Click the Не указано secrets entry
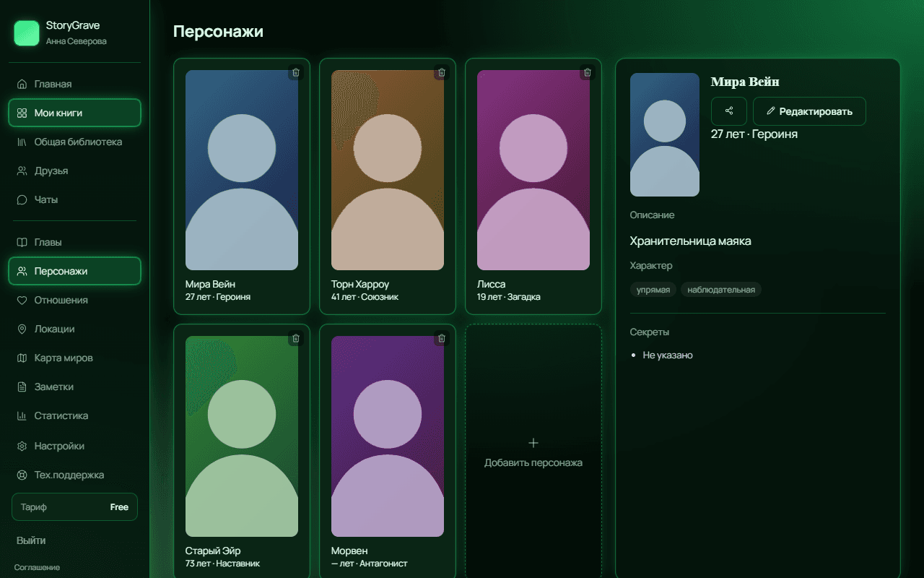924x578 pixels. coord(668,355)
